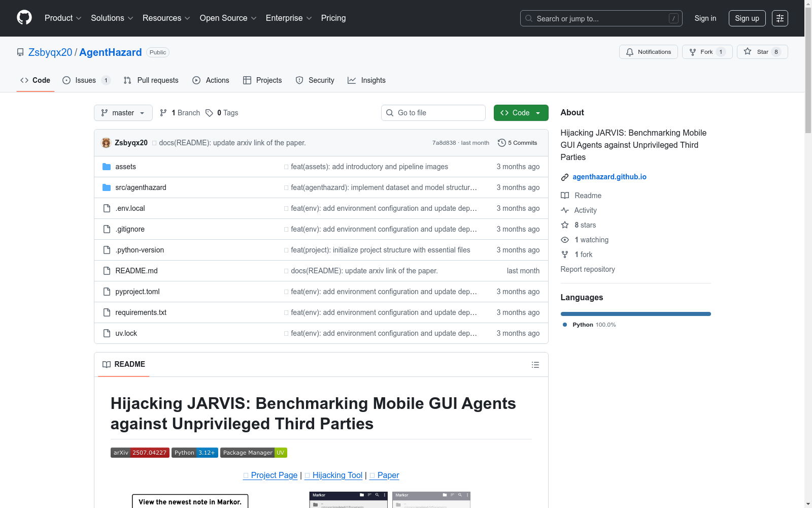
Task: Click the Package Manager UV badge
Action: (x=254, y=453)
